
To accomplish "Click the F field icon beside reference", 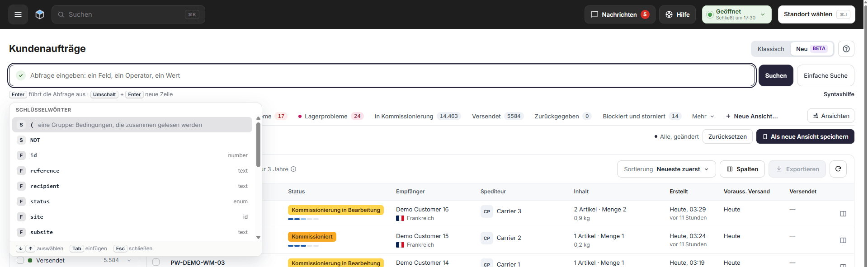I will 21,171.
